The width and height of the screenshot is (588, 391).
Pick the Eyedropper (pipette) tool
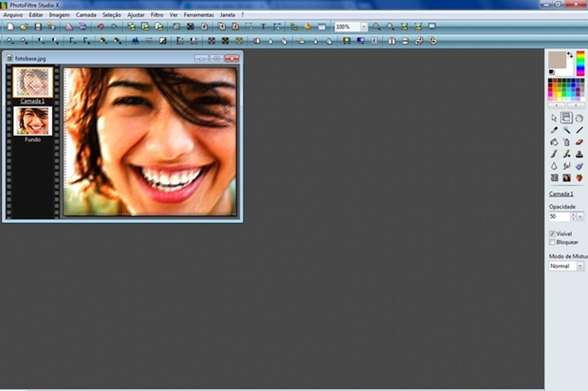(x=554, y=130)
